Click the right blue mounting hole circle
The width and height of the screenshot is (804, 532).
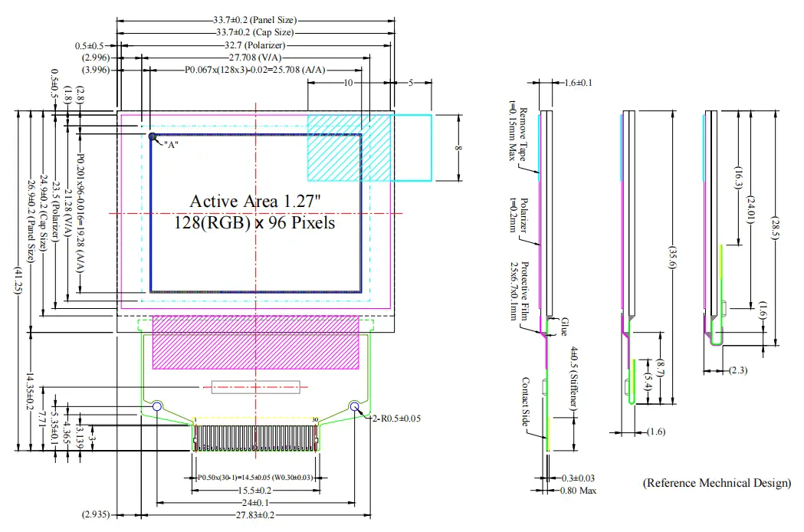(x=354, y=406)
